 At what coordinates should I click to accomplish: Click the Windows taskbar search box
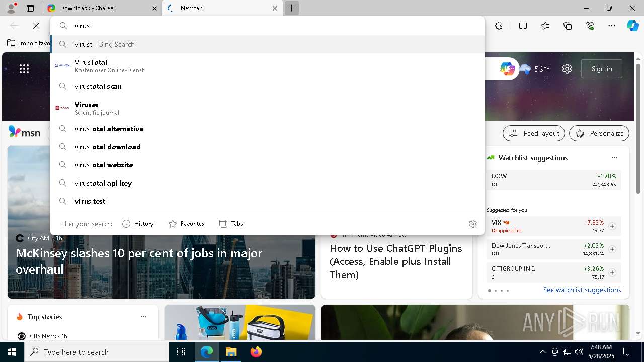tap(97, 352)
